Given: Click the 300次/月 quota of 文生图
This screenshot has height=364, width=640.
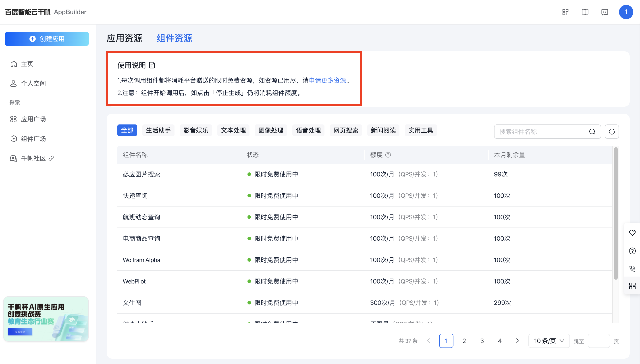Looking at the screenshot, I should pyautogui.click(x=382, y=303).
